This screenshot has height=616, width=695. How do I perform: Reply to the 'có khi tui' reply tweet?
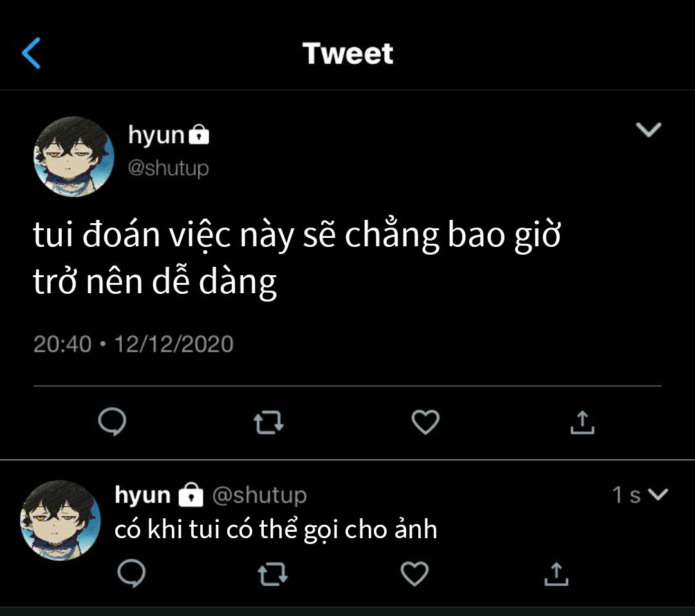click(131, 573)
